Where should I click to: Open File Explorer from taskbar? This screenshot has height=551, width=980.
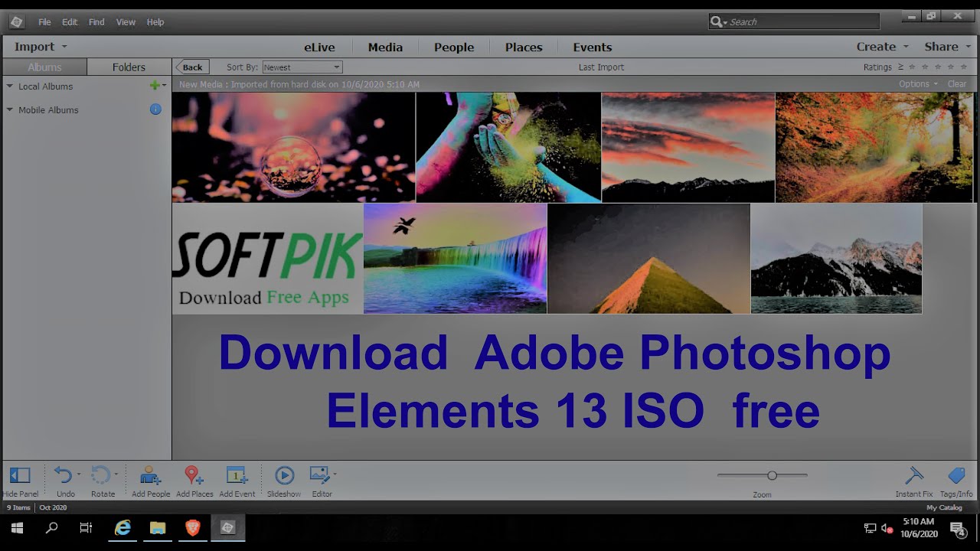pos(158,528)
